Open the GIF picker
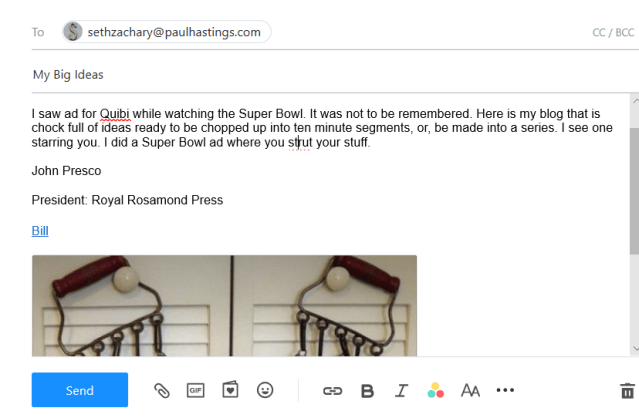Viewport: 639px width, 418px height. [195, 391]
